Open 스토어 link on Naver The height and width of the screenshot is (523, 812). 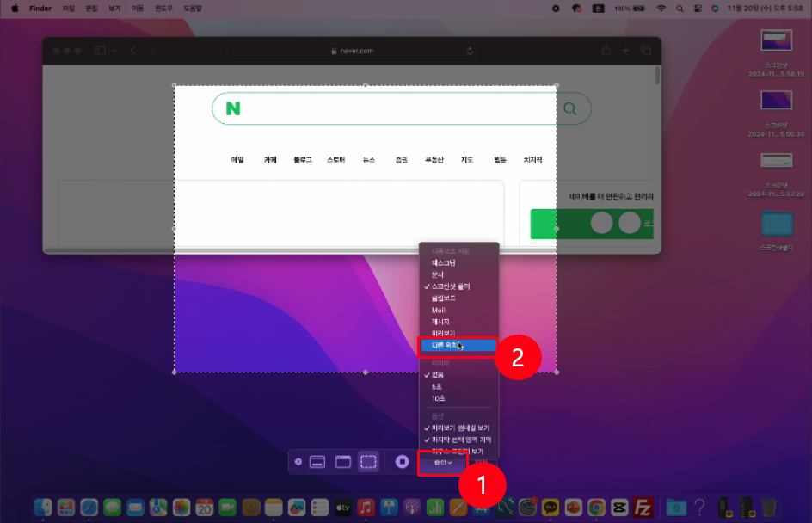[335, 160]
